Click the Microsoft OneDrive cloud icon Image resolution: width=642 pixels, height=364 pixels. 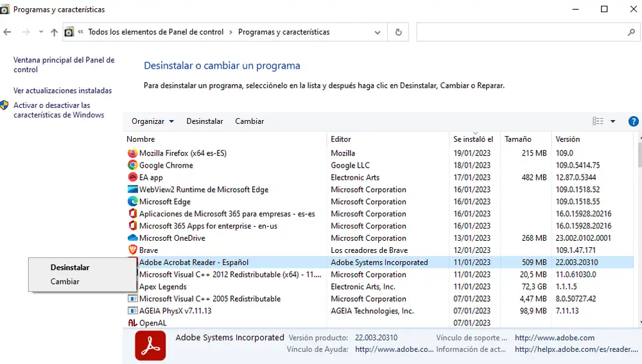tap(132, 238)
